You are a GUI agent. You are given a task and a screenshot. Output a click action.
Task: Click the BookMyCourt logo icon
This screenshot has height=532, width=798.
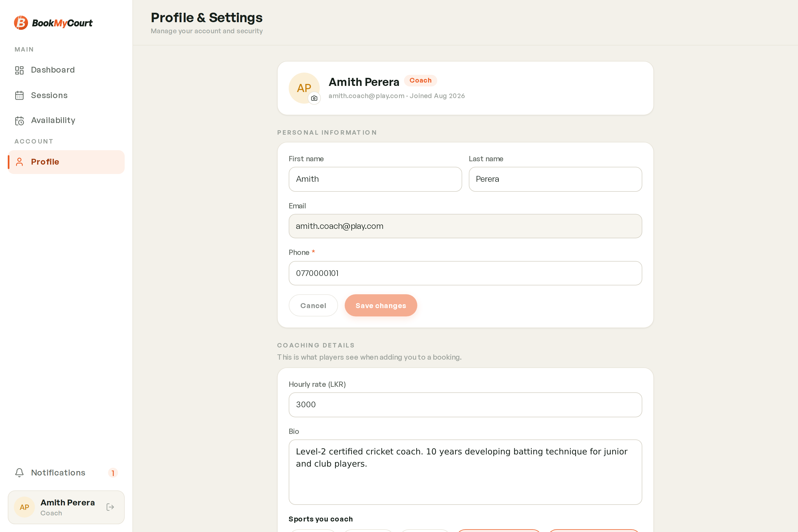pyautogui.click(x=21, y=23)
